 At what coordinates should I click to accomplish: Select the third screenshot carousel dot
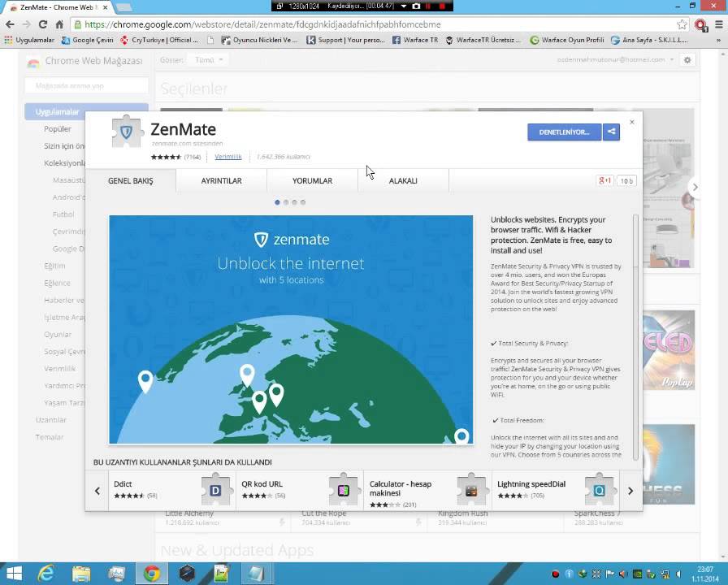click(x=294, y=202)
